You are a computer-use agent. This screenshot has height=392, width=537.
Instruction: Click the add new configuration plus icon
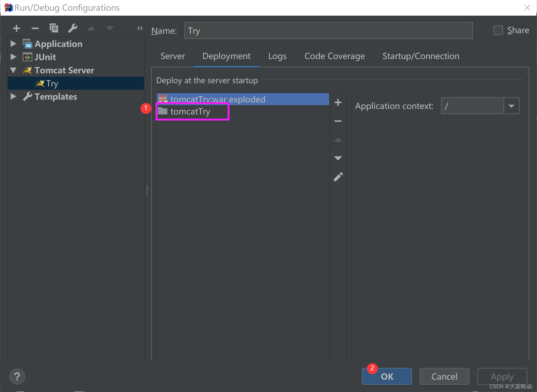coord(16,28)
